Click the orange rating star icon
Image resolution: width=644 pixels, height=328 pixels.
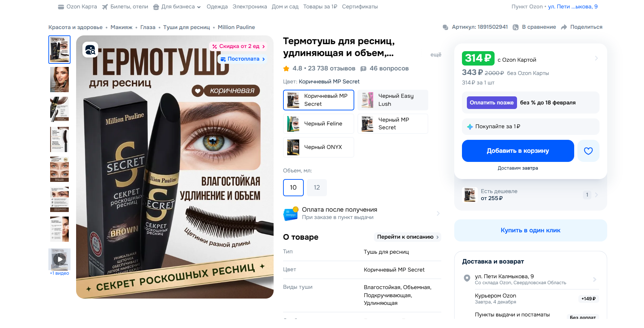(286, 69)
